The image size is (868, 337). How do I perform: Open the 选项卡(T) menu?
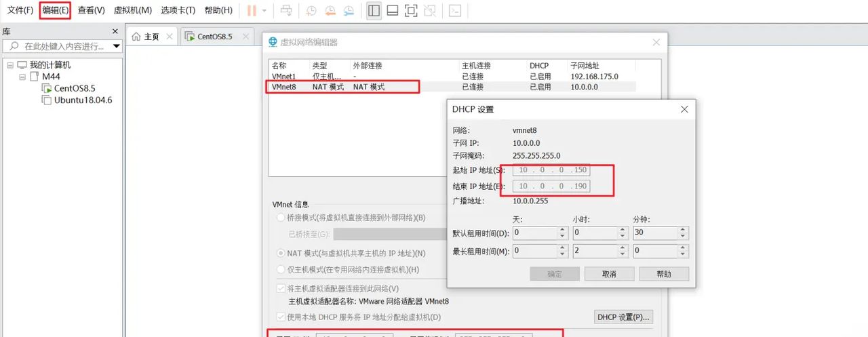coord(178,10)
